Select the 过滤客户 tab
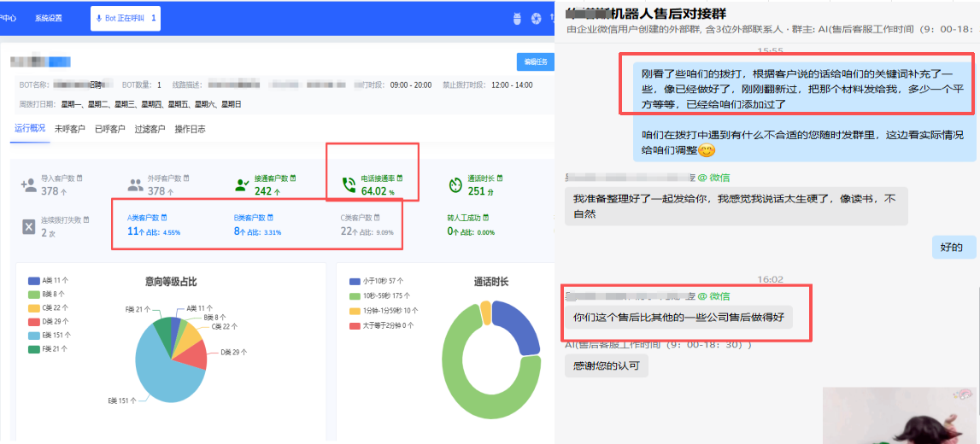The image size is (980, 444). coord(150,129)
